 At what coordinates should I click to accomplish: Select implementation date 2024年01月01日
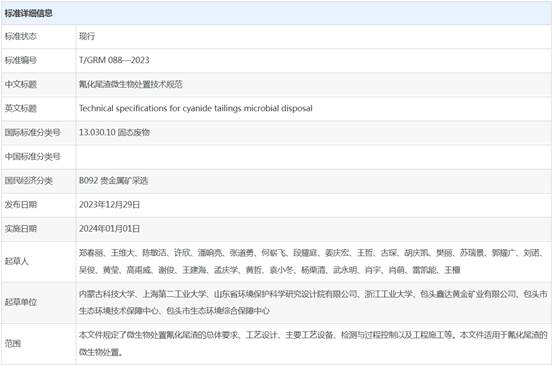pos(110,229)
